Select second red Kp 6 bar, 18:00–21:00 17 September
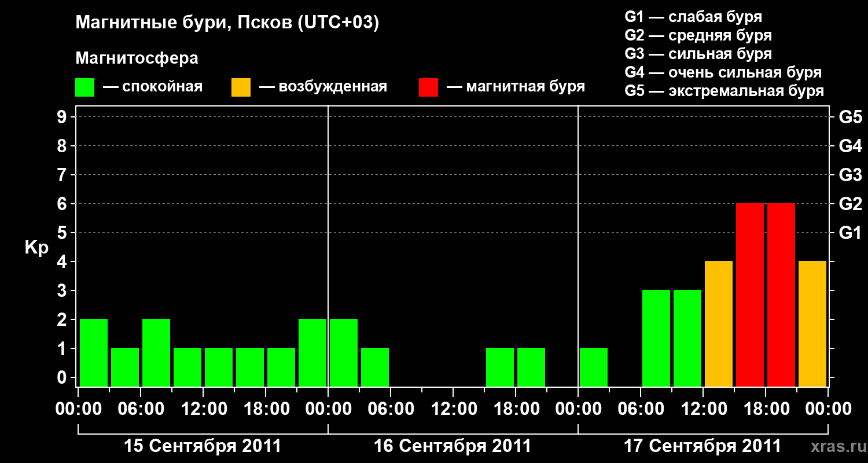Screen dimensions: 868x463 point(781,295)
